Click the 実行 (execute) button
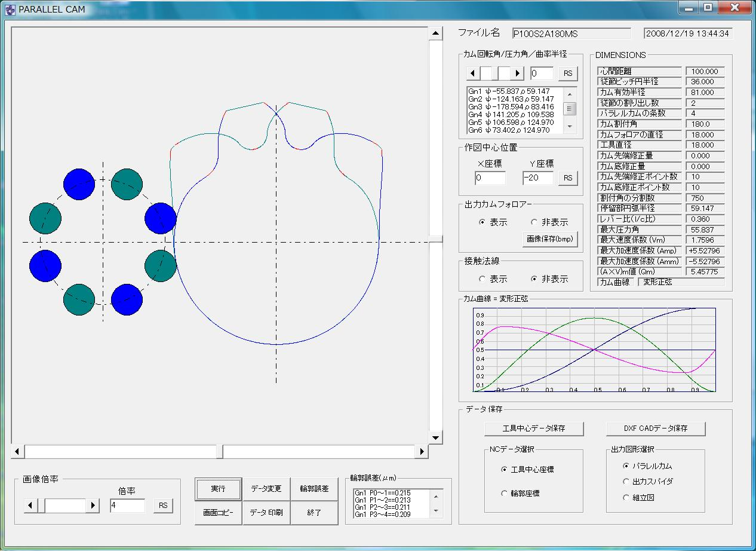Image resolution: width=756 pixels, height=551 pixels. point(218,489)
